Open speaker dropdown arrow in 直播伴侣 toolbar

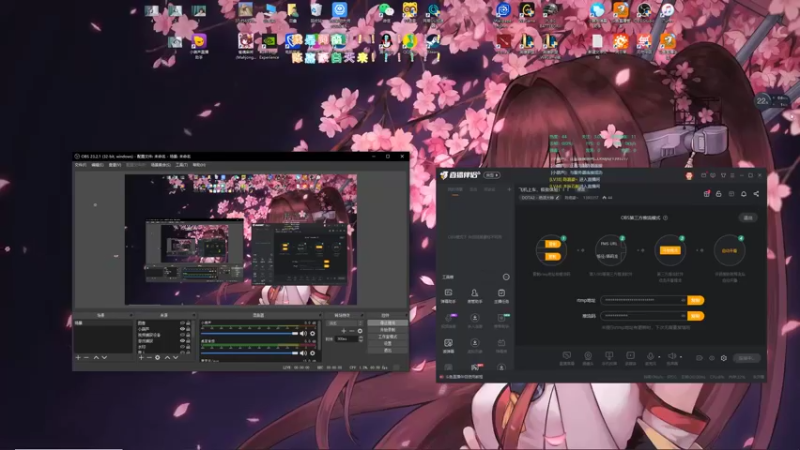click(x=681, y=357)
